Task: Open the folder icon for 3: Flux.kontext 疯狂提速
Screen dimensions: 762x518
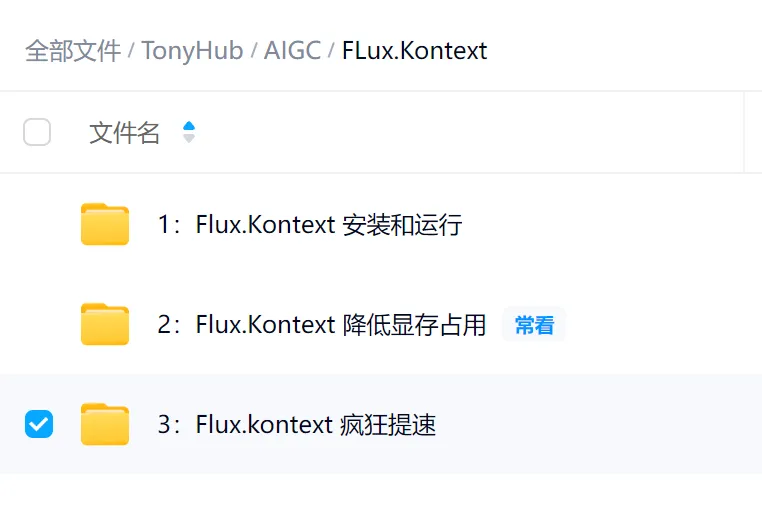Action: click(x=105, y=424)
